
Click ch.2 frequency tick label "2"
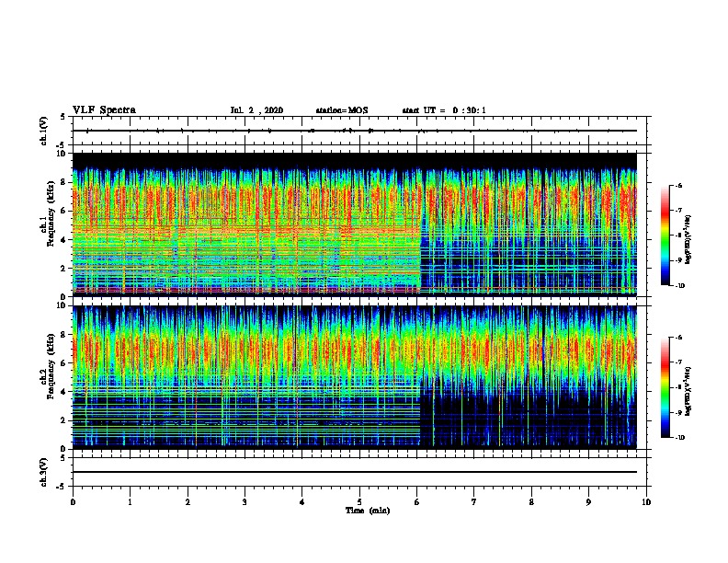tap(63, 420)
